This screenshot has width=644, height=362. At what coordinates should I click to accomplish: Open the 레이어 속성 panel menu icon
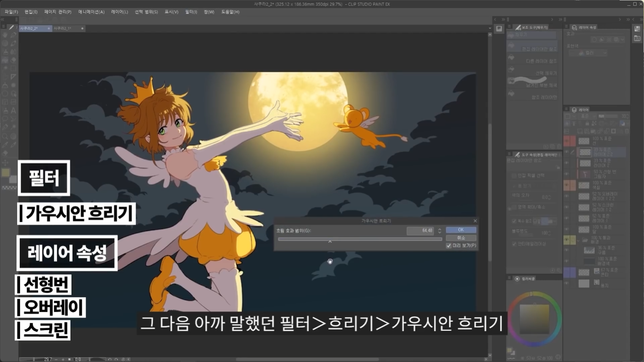566,26
